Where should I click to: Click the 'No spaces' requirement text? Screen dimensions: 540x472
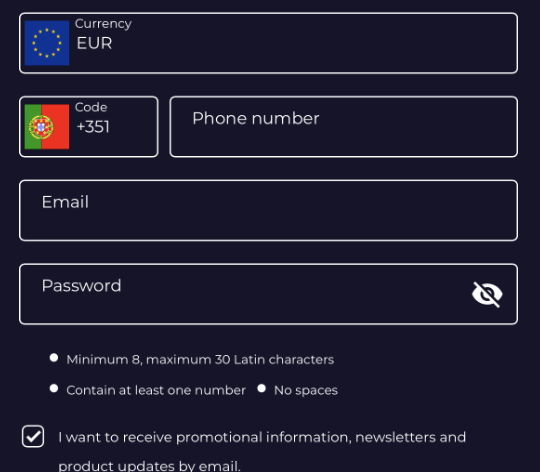click(306, 390)
